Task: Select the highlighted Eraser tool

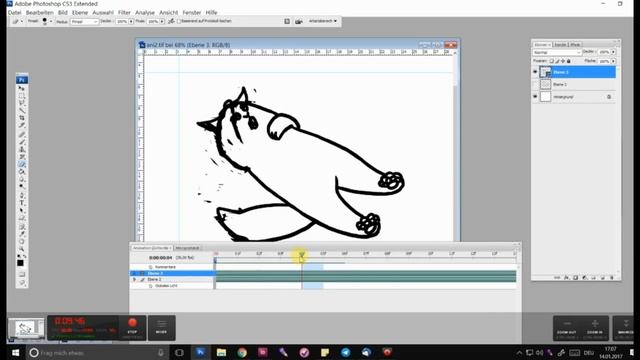Action: 22,164
